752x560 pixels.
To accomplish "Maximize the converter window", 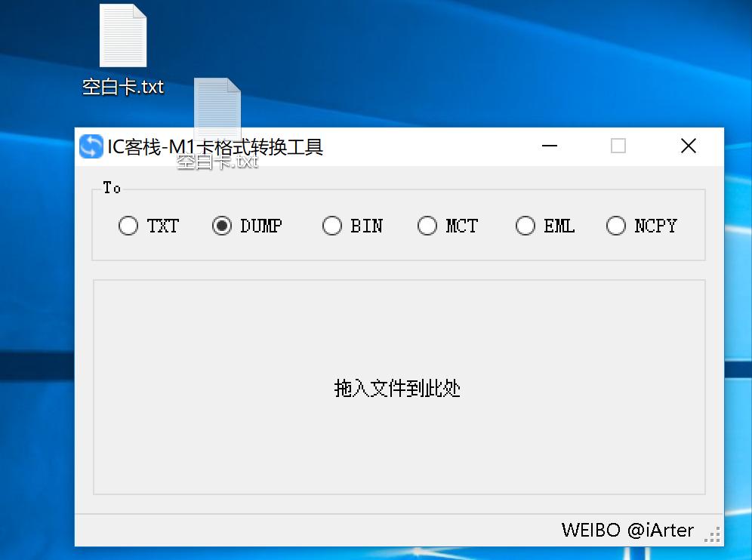I will pyautogui.click(x=618, y=146).
